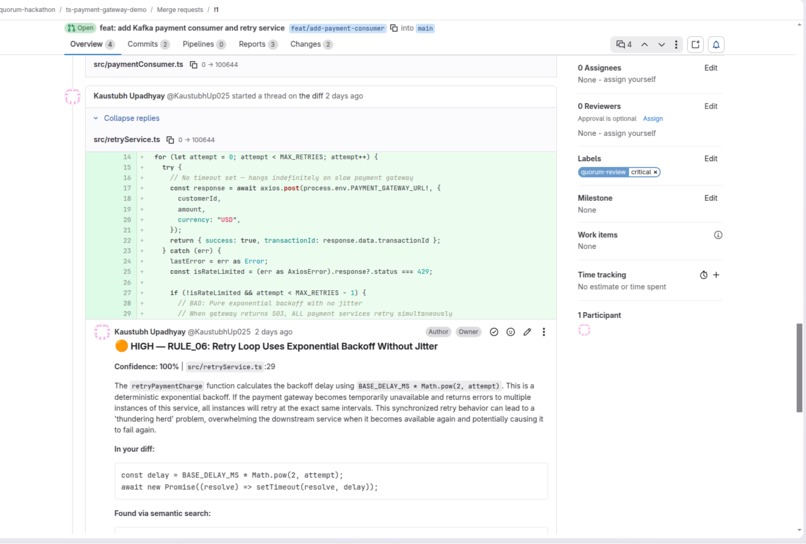
Task: Add time entry plus icon
Action: (x=717, y=275)
